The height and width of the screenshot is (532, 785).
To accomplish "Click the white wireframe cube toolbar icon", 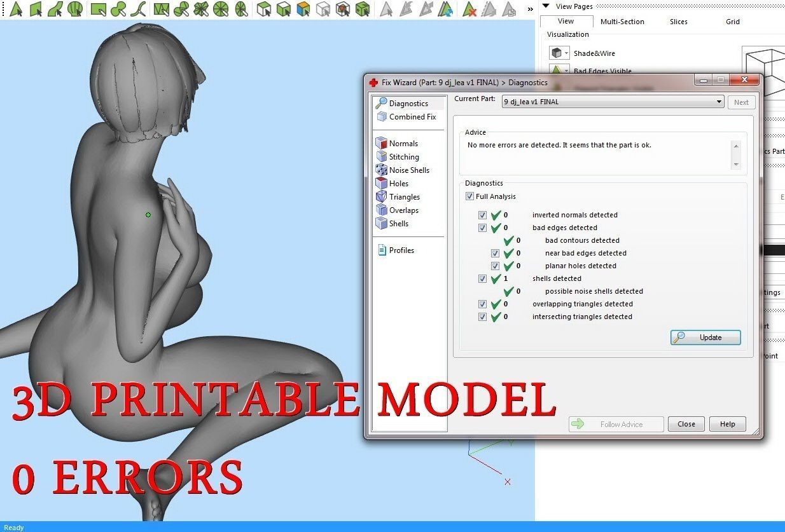I will point(323,10).
